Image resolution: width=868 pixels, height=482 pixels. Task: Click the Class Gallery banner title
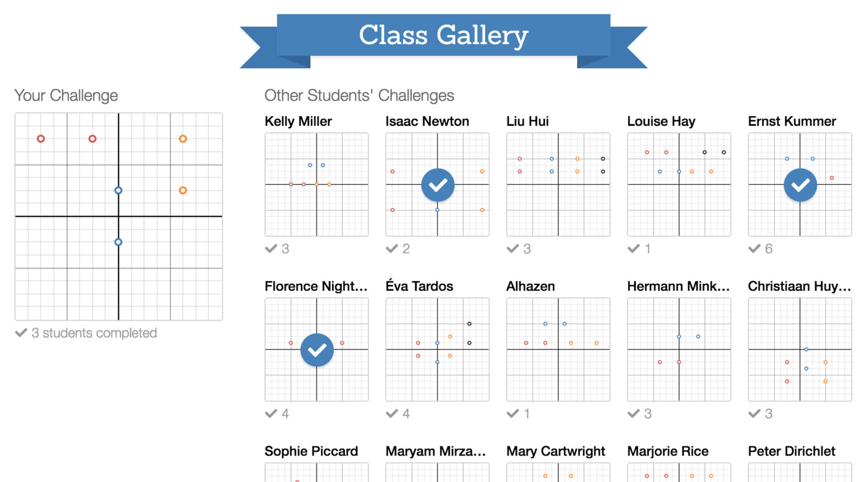tap(443, 35)
